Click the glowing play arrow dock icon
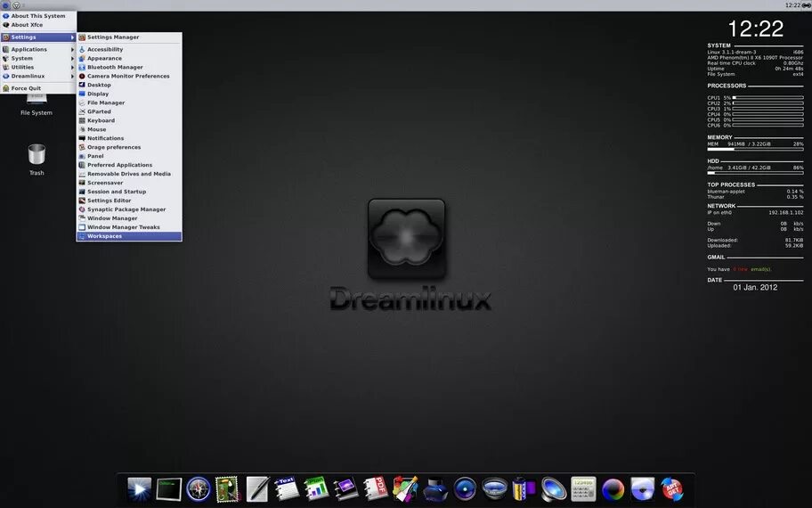The height and width of the screenshot is (508, 812). (x=139, y=489)
